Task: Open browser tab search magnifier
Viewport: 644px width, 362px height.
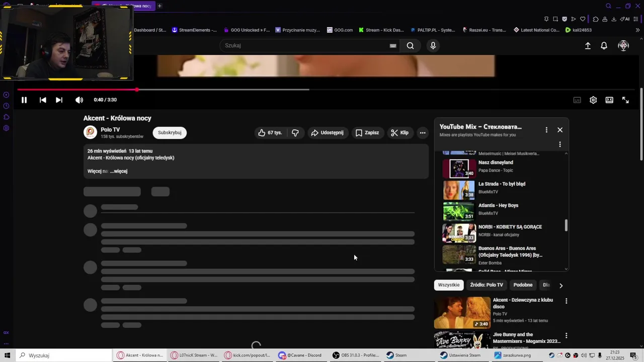Action: [x=608, y=6]
